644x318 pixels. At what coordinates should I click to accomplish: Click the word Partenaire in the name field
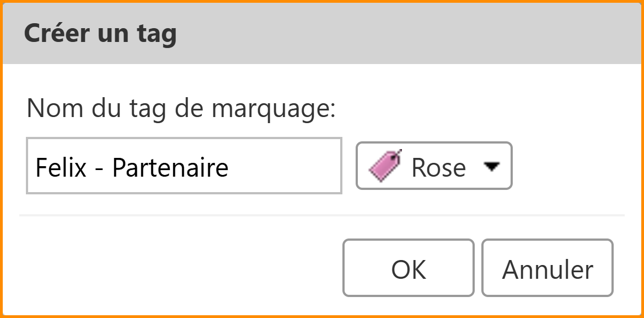click(170, 167)
